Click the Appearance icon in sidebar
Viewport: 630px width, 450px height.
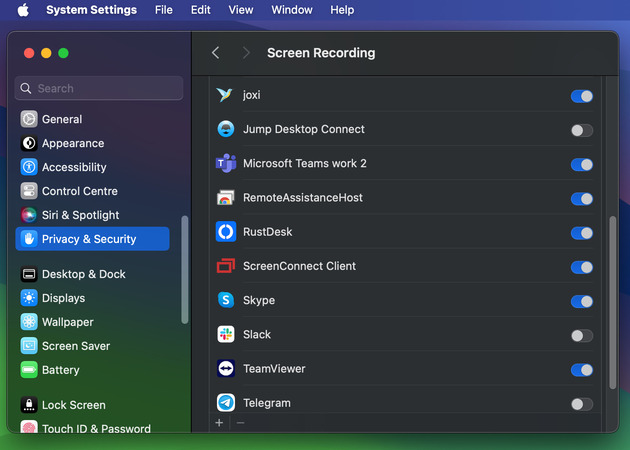point(29,143)
